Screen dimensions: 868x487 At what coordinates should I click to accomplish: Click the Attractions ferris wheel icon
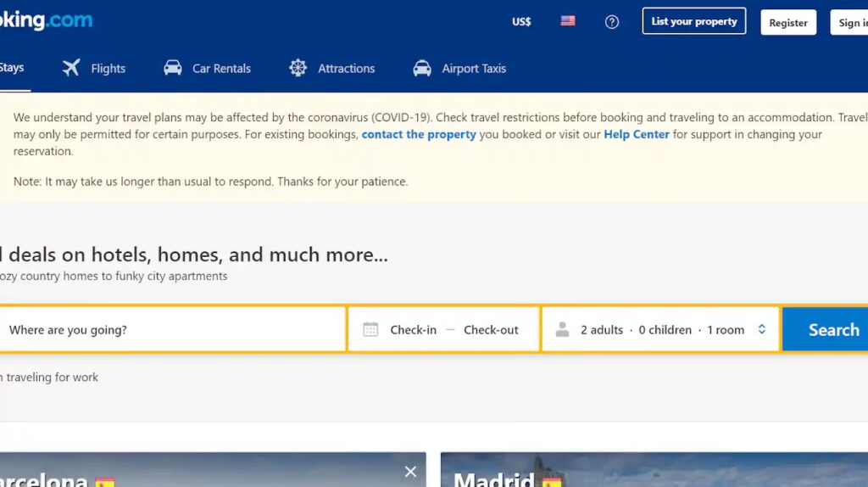point(298,68)
